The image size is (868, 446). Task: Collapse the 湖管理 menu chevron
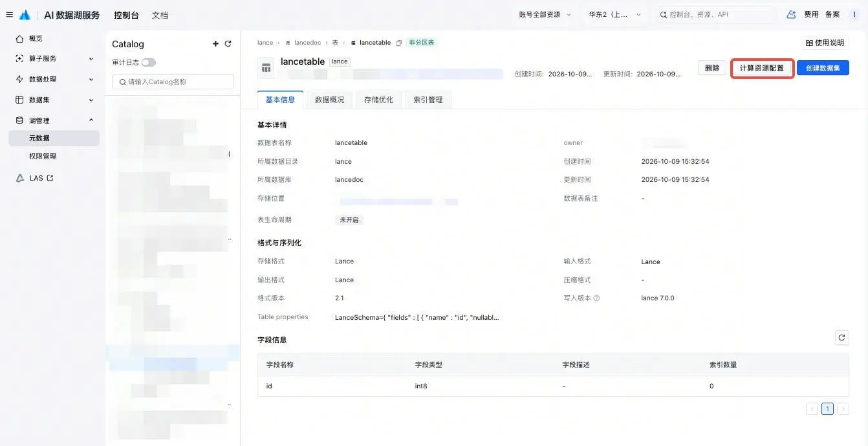point(91,120)
